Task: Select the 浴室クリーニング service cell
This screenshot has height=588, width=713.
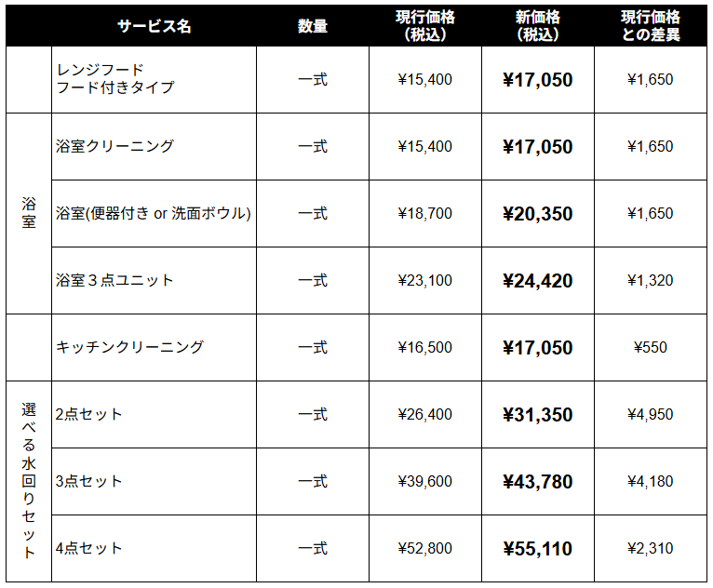Action: (x=114, y=146)
